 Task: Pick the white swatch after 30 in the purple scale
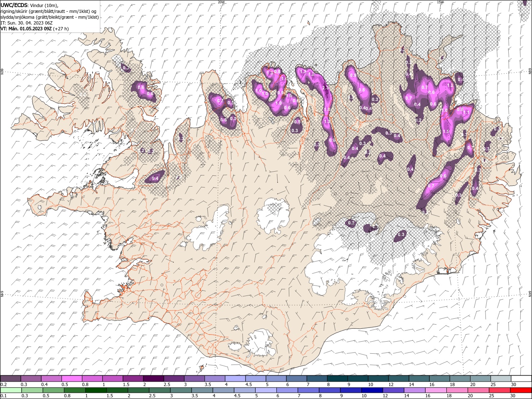click(x=521, y=379)
